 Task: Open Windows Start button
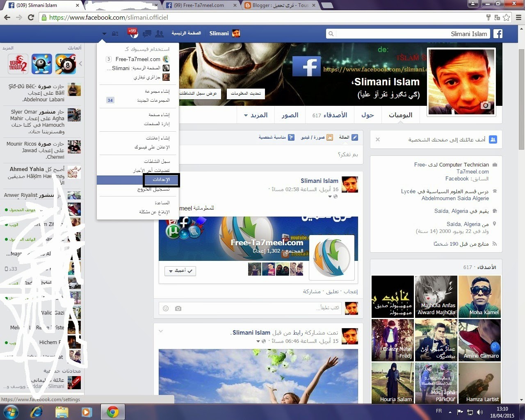click(11, 412)
